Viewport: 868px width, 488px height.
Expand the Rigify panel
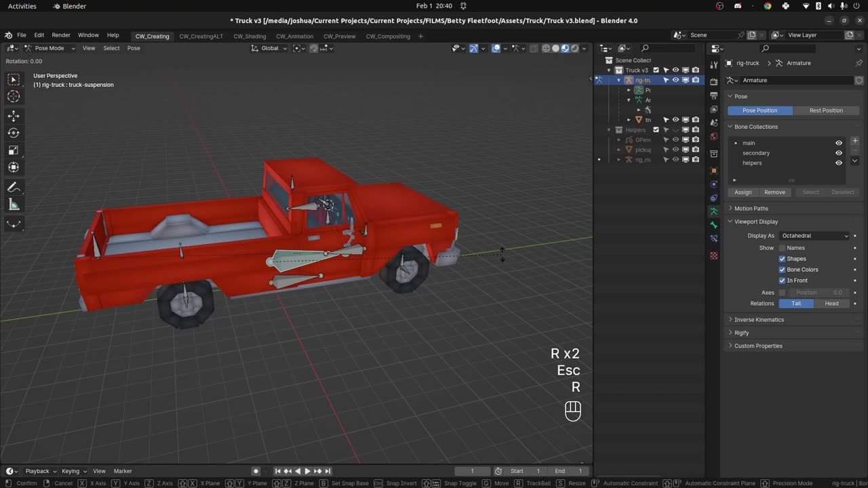741,333
